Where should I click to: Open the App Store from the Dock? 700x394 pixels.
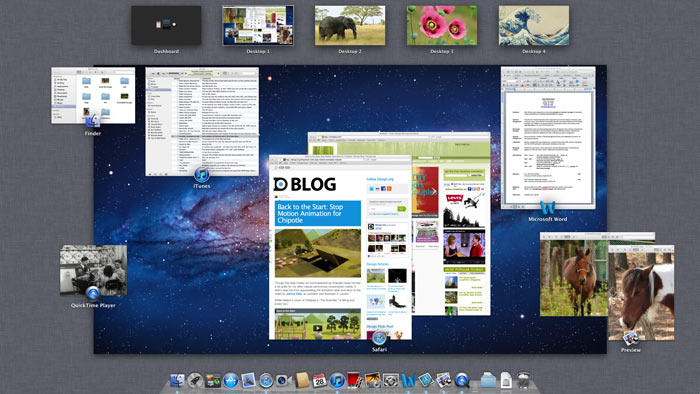pos(230,381)
